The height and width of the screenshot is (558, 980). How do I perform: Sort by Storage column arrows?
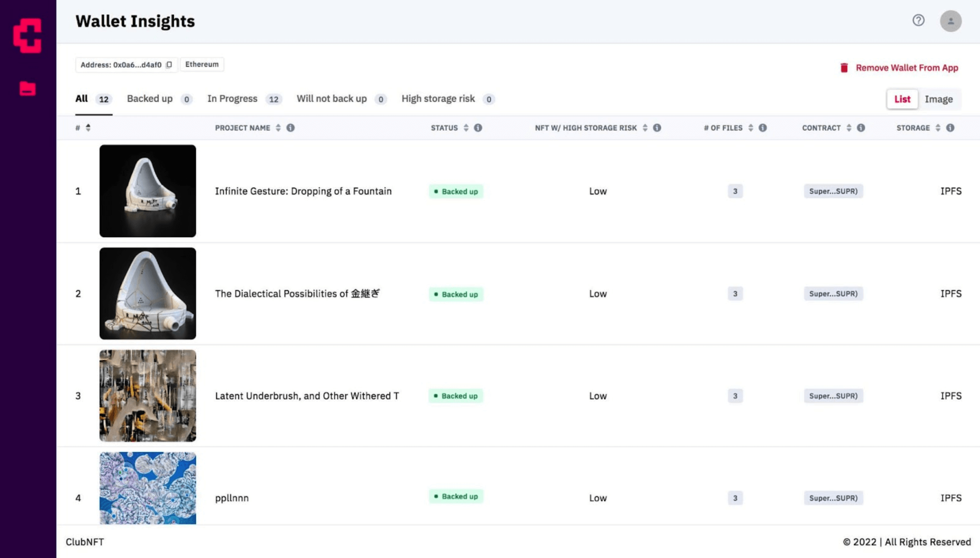pyautogui.click(x=938, y=128)
